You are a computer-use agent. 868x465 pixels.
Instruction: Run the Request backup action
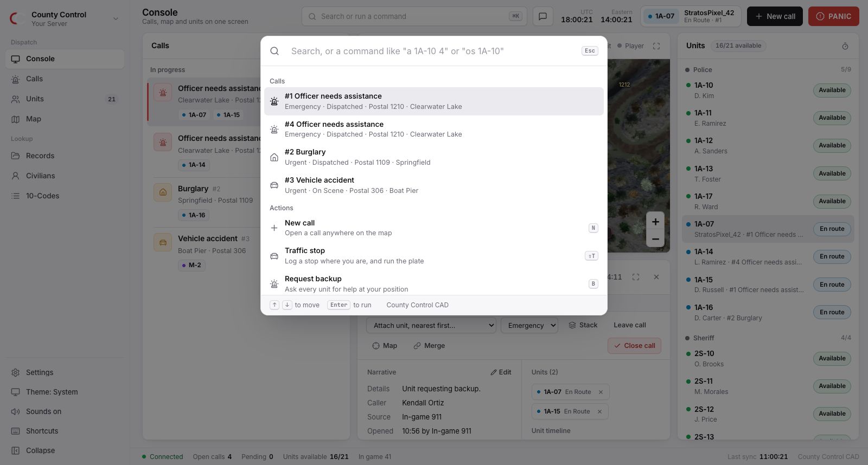[x=434, y=283]
